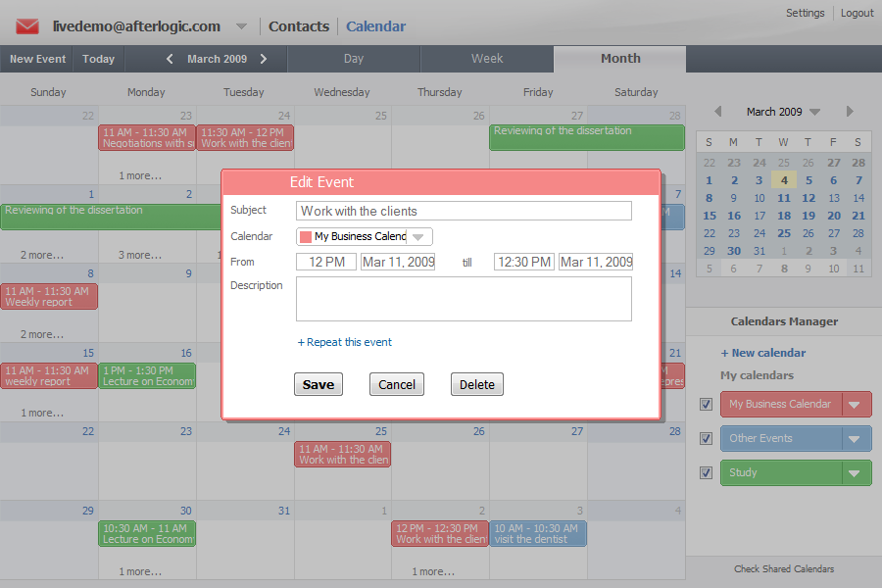Viewport: 882px width, 588px height.
Task: Switch to the Day view tab
Action: [x=354, y=59]
